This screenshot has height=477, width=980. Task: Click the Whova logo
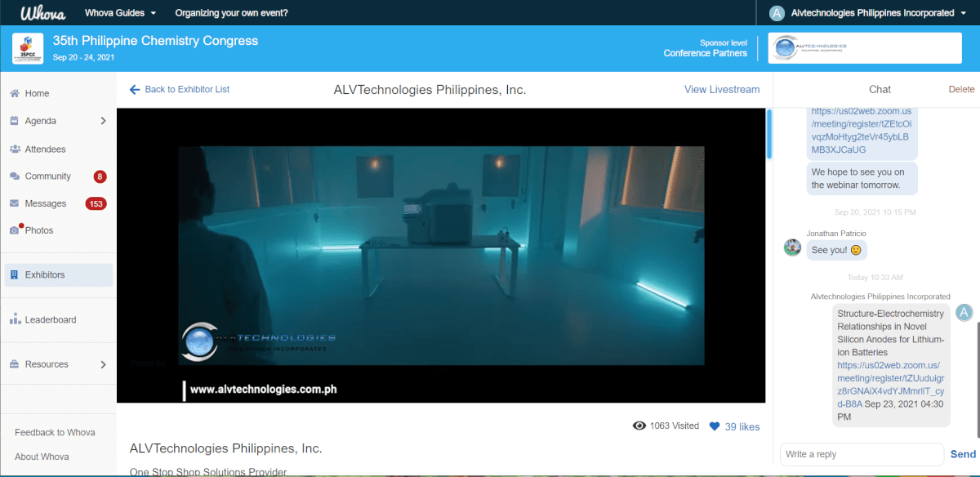42,13
